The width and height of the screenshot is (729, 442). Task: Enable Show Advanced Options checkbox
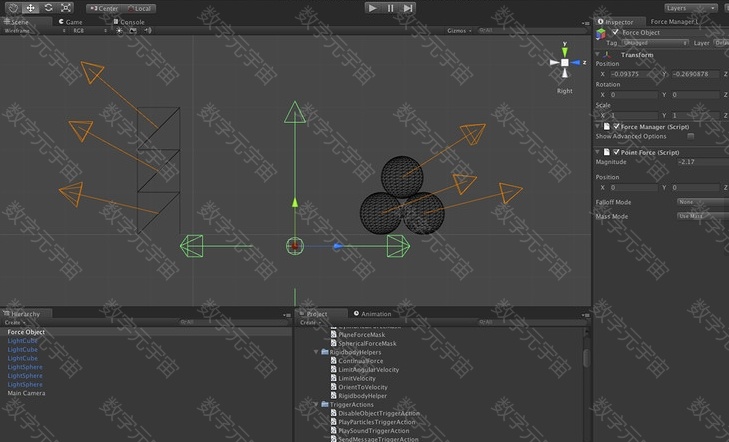tap(691, 136)
